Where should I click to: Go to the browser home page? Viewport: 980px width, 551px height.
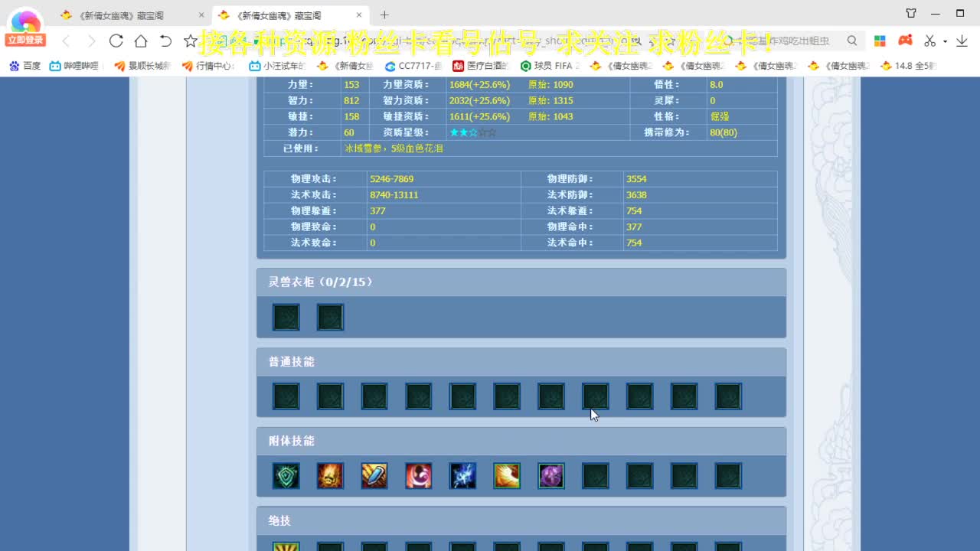click(x=141, y=41)
